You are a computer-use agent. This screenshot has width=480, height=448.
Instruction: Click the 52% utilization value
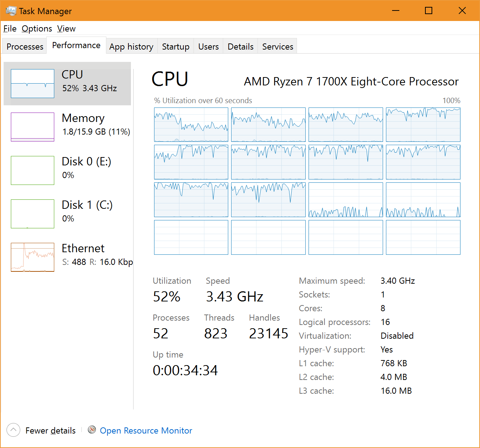(167, 297)
